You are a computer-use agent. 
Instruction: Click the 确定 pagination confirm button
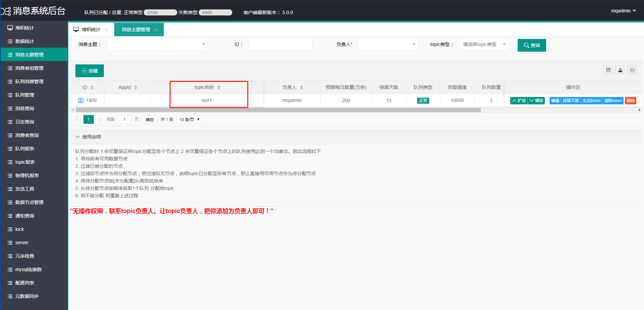pyautogui.click(x=150, y=119)
